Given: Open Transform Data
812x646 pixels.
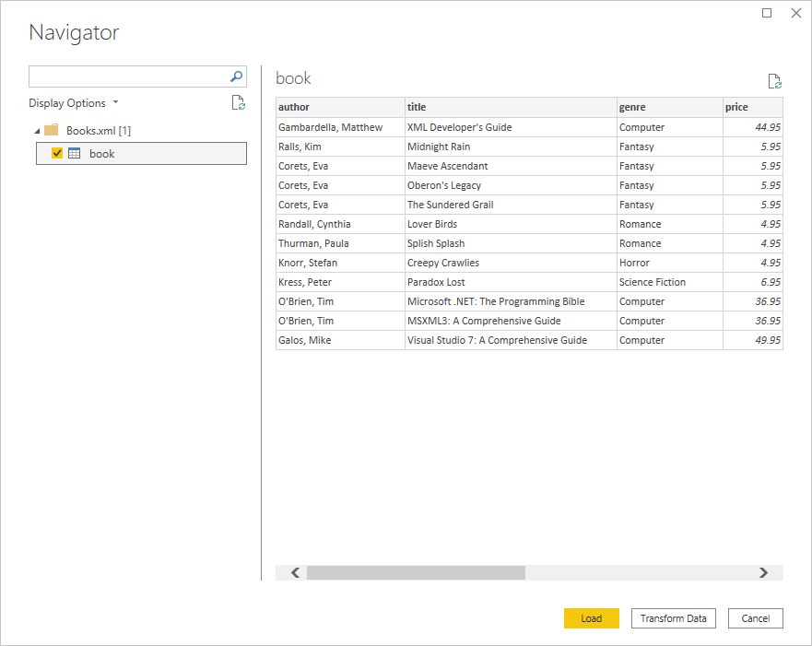Looking at the screenshot, I should [x=673, y=618].
